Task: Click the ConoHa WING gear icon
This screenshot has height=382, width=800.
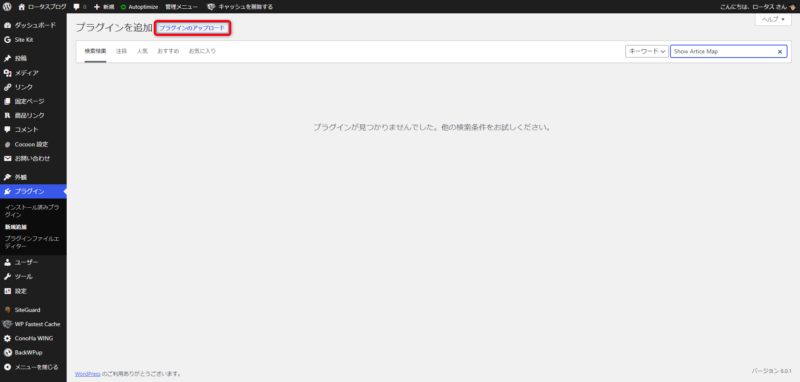Action: tap(8, 339)
